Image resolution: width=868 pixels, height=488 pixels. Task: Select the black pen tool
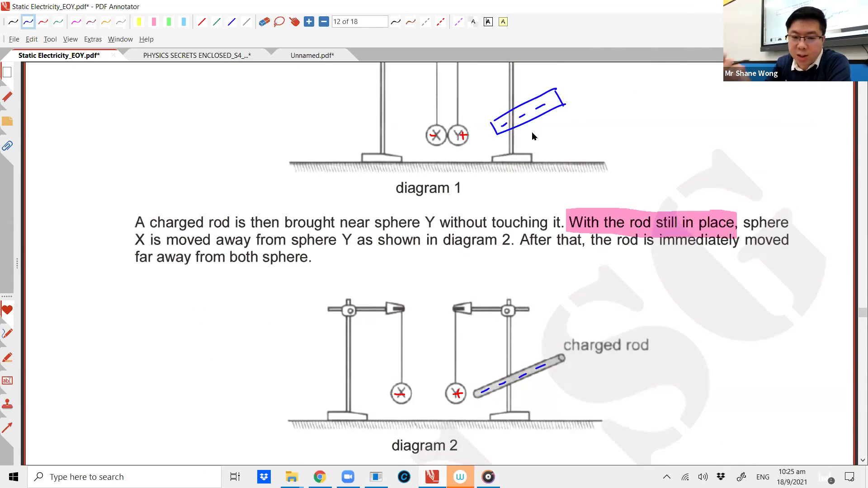[13, 22]
